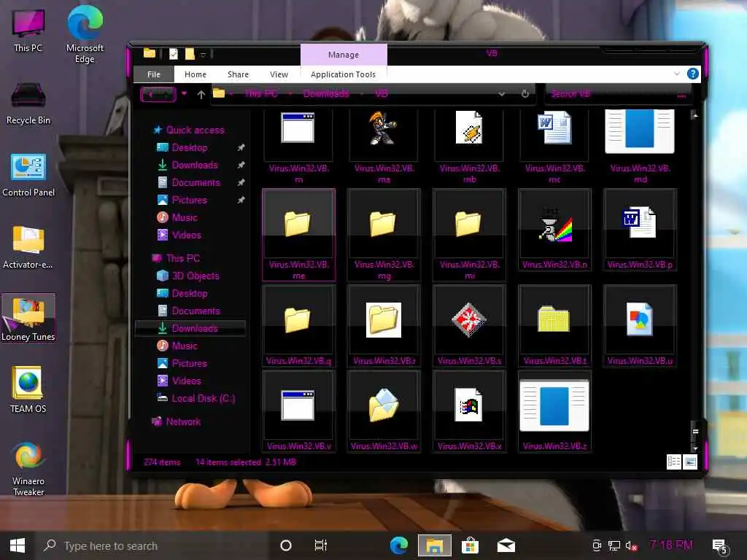Click the Manage contextual tab
747x560 pixels.
[344, 55]
